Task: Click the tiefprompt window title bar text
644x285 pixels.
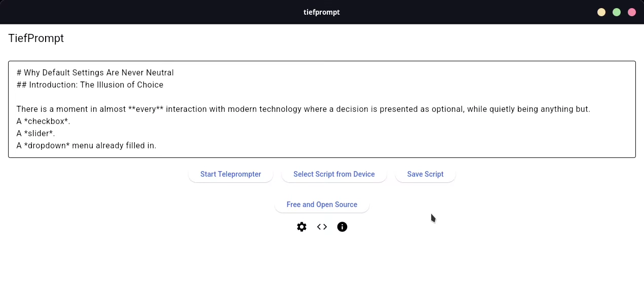Action: pyautogui.click(x=322, y=12)
